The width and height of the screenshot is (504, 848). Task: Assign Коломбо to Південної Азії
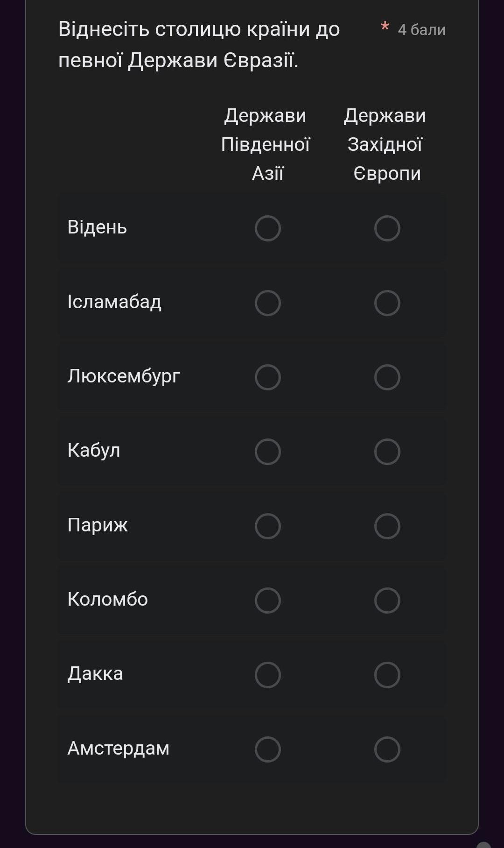pyautogui.click(x=267, y=601)
